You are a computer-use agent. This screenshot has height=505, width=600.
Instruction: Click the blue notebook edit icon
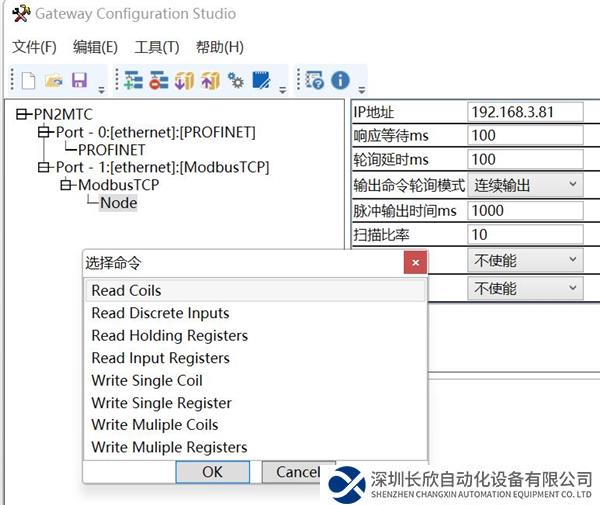point(262,80)
